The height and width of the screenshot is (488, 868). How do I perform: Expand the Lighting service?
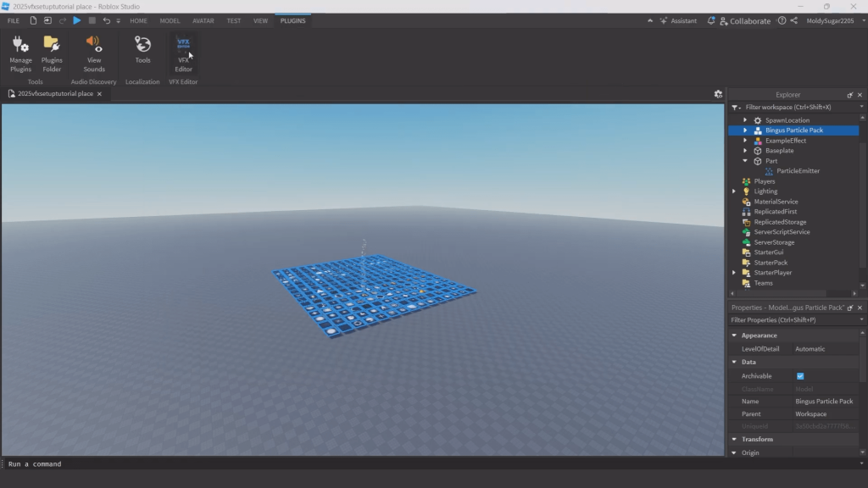tap(734, 191)
